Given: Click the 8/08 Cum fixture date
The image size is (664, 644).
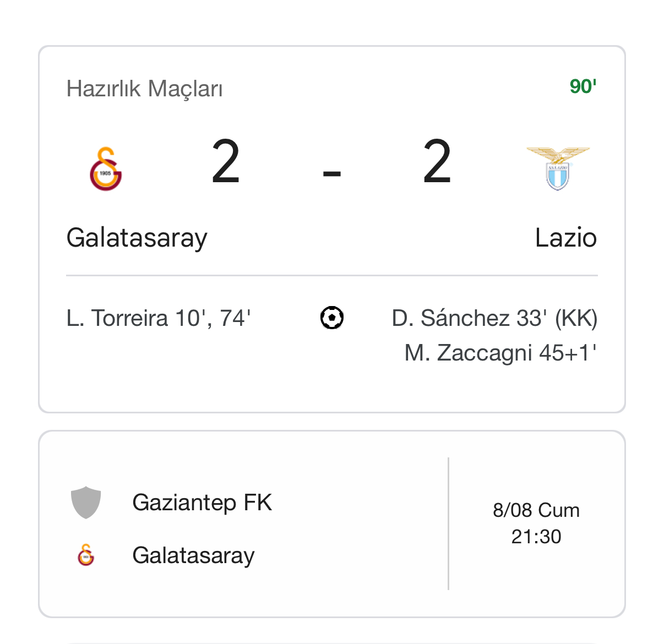Looking at the screenshot, I should (536, 510).
